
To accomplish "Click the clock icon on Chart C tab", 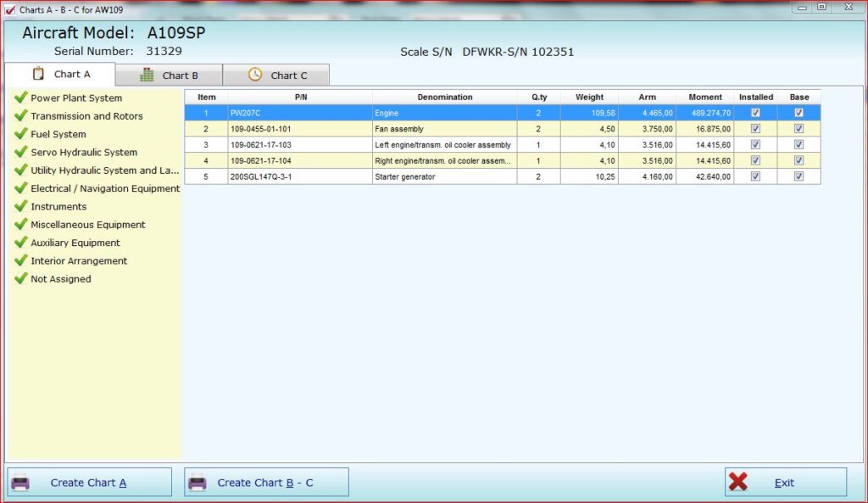I will [255, 75].
